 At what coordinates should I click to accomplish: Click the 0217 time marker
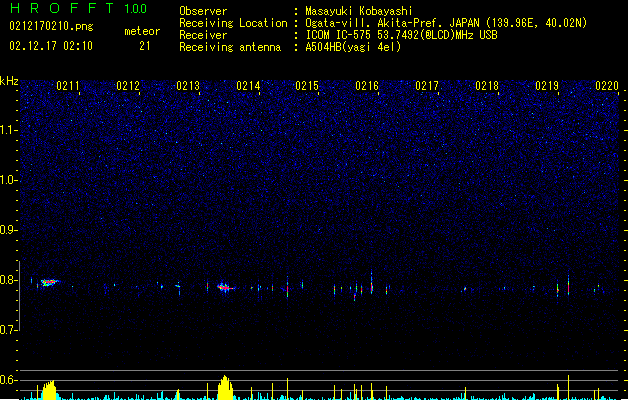point(427,86)
